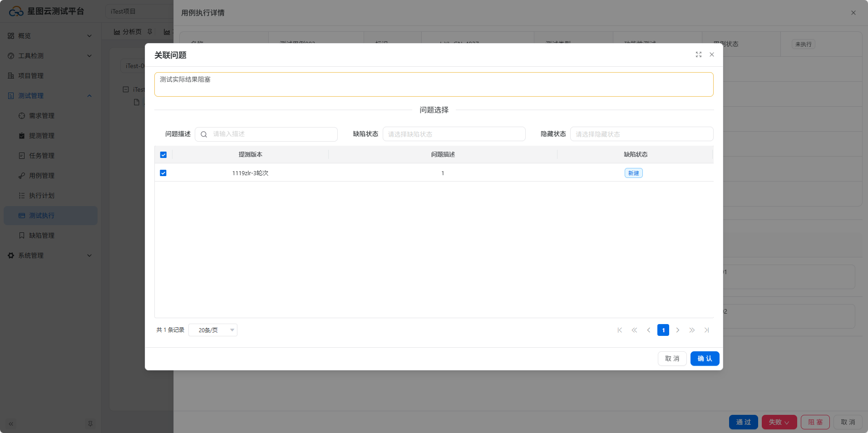
Task: Click search icon in 问题描述 field
Action: click(204, 134)
